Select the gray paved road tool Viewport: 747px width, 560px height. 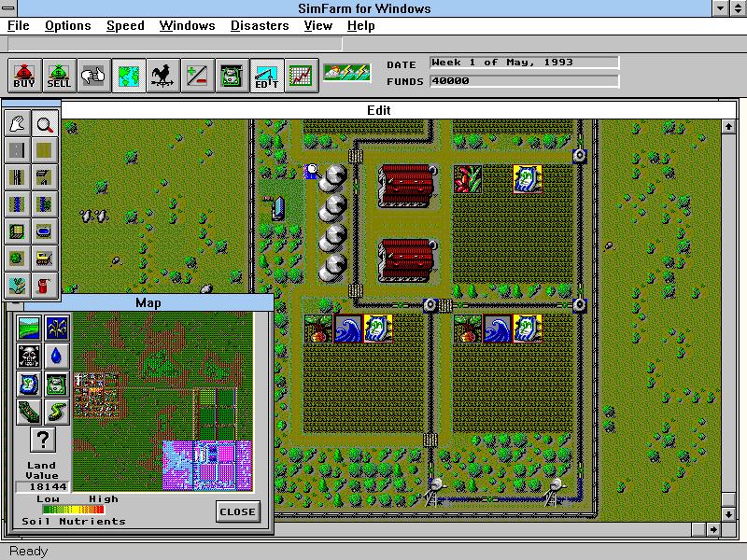[x=18, y=150]
